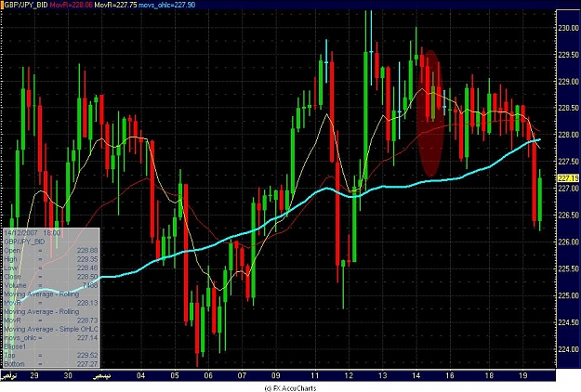Click the 226.50 price axis label
The width and height of the screenshot is (581, 392).
(x=568, y=216)
